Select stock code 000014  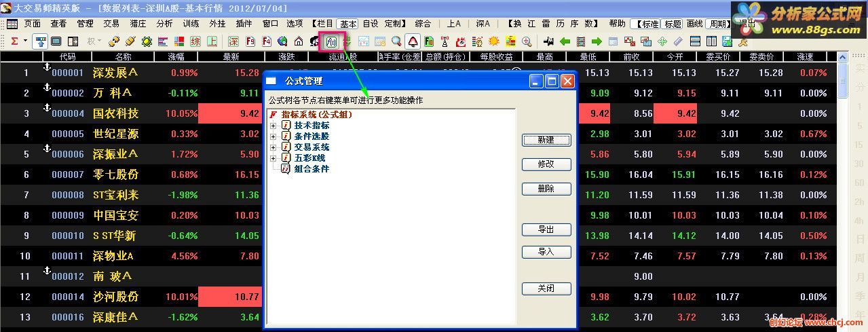click(x=67, y=297)
